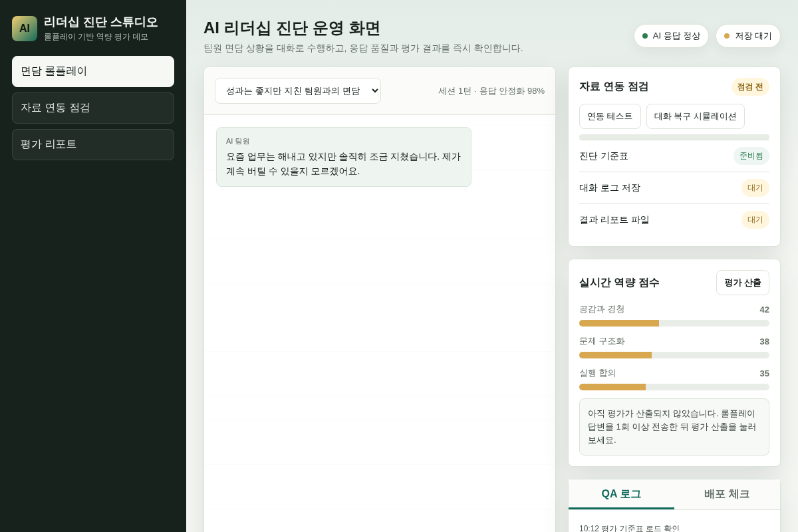Click the 공감과 경청 progress bar
798x532 pixels.
tap(674, 323)
